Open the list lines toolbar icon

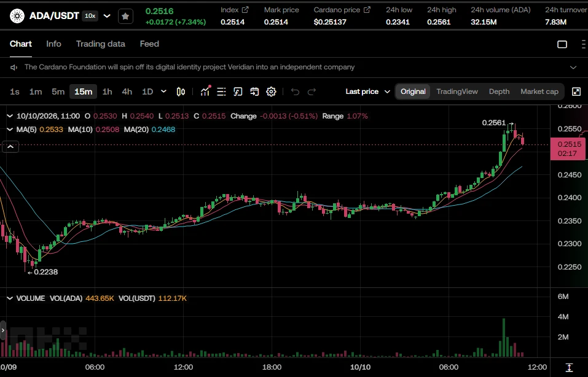(x=222, y=92)
